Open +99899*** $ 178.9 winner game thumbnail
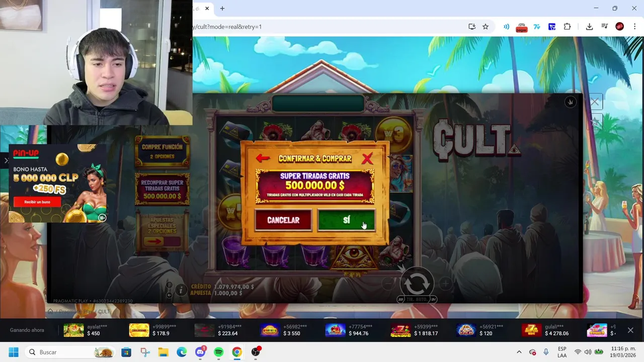Screen dimensions: 644x362 point(139,330)
